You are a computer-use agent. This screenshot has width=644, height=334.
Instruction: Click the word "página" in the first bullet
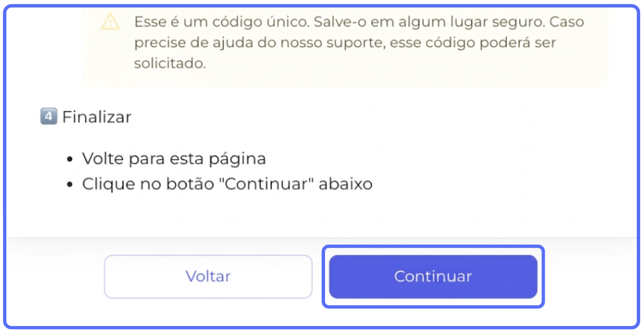(x=237, y=159)
